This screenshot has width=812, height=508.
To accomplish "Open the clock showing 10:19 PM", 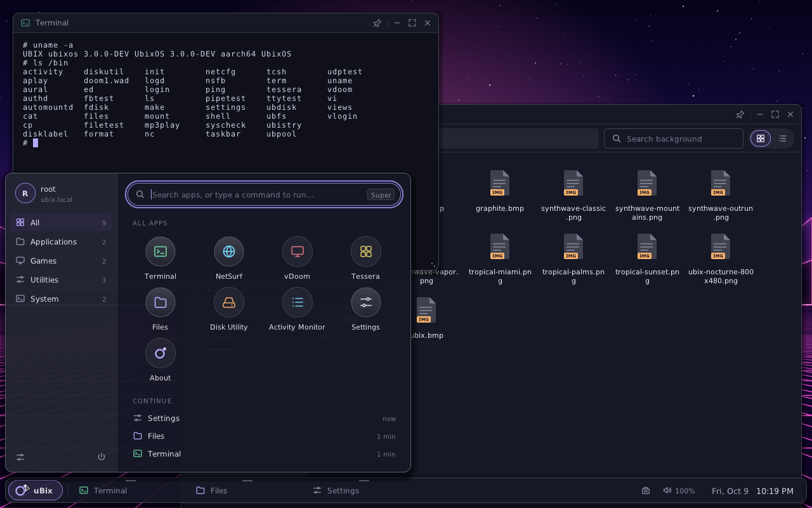I will tap(775, 491).
